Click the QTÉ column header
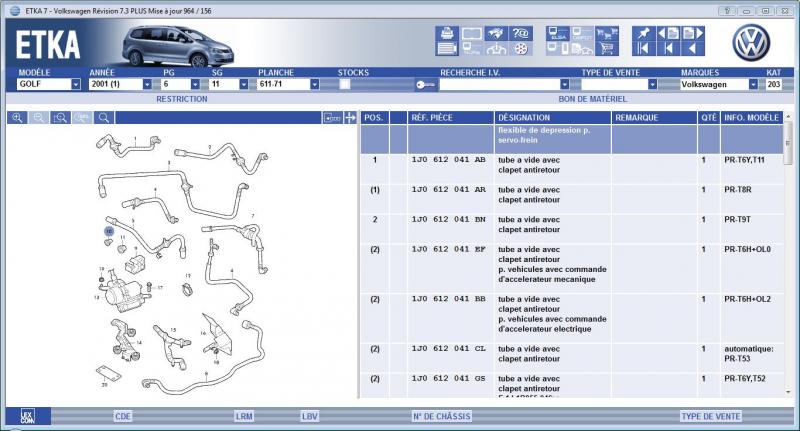 709,118
